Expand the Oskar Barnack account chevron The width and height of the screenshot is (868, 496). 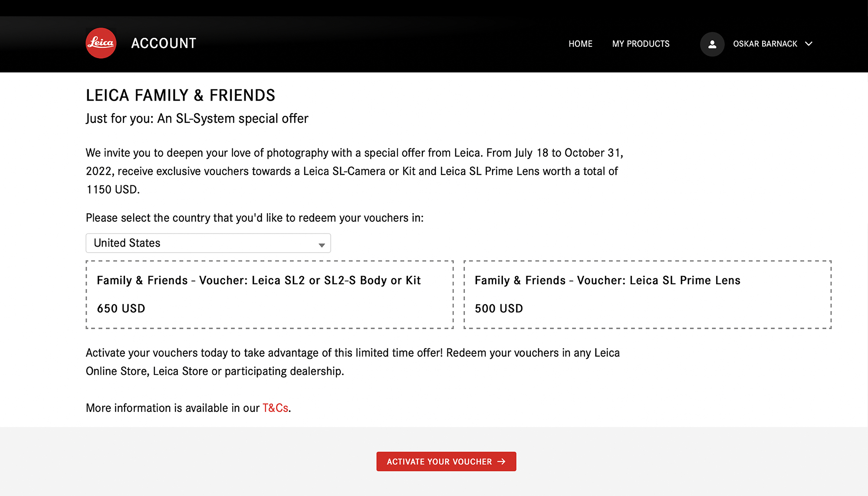point(809,44)
